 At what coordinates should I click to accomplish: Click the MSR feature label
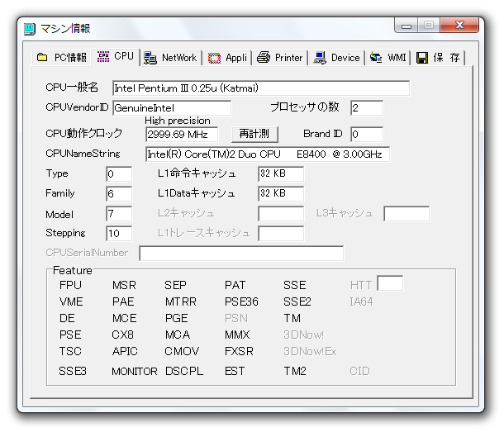(124, 285)
